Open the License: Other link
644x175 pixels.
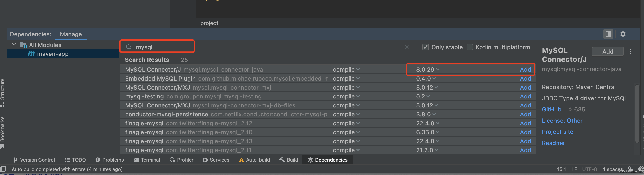562,121
